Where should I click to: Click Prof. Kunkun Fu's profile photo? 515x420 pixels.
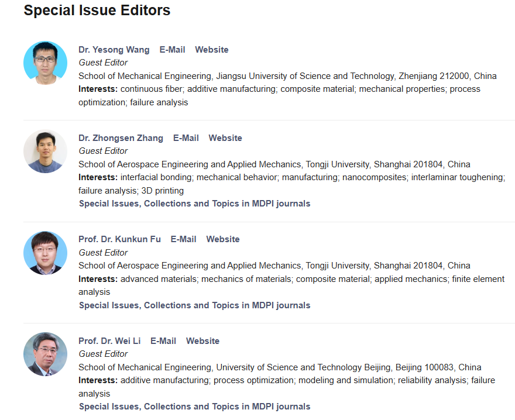(x=45, y=253)
